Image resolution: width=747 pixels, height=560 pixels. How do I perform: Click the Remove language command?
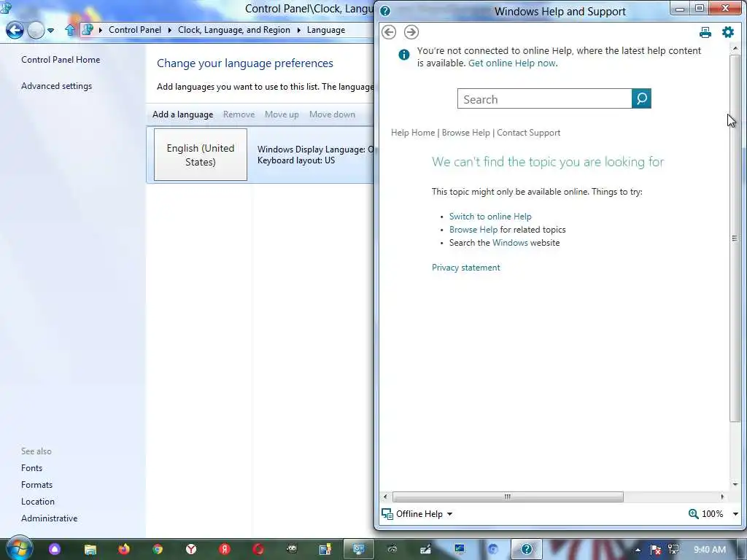tap(239, 114)
